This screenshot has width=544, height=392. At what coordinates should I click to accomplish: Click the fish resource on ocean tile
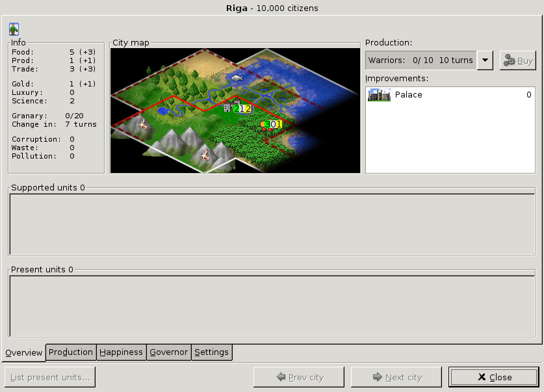click(237, 78)
